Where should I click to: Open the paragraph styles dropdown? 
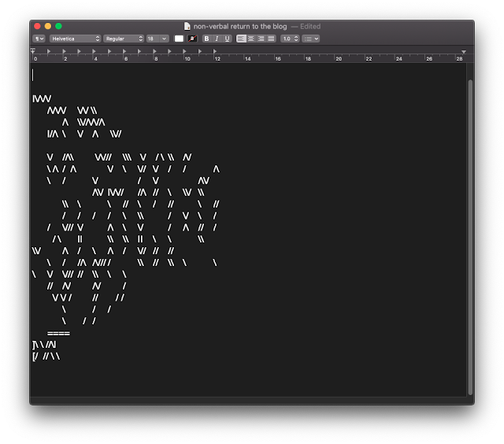[39, 39]
